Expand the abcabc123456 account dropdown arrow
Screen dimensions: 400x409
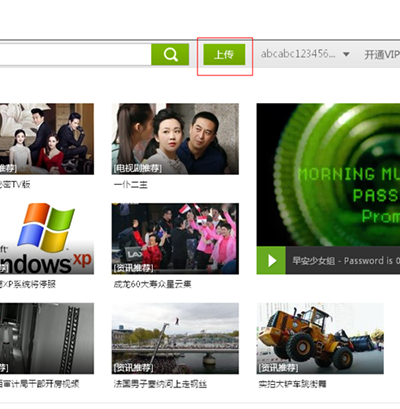click(346, 54)
